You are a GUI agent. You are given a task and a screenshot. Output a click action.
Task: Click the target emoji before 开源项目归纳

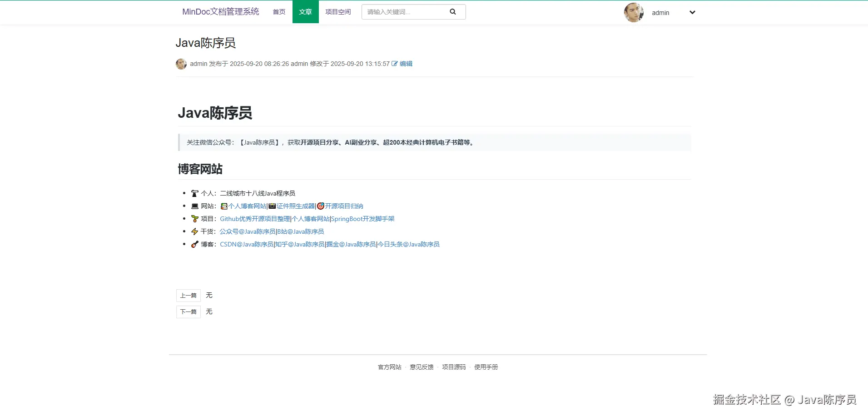click(x=321, y=206)
